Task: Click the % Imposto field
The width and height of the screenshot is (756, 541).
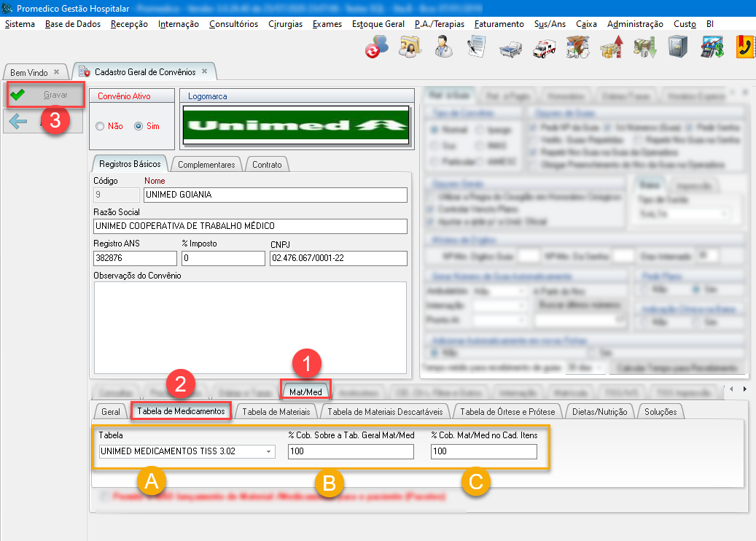Action: pyautogui.click(x=223, y=258)
